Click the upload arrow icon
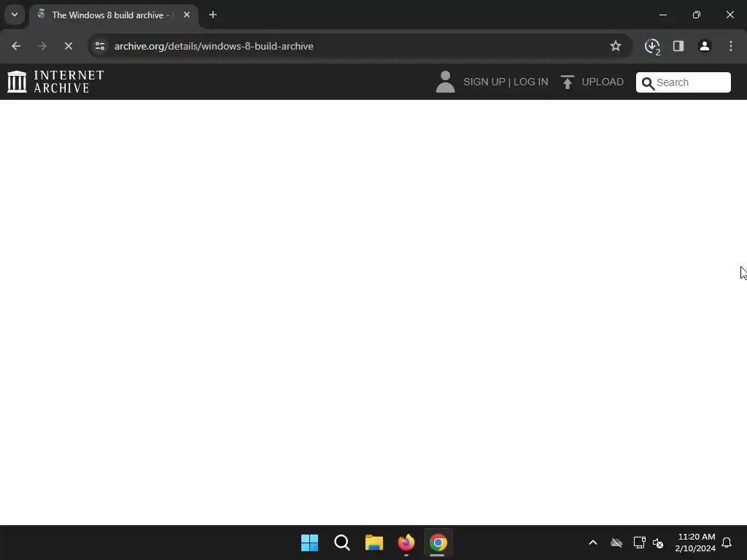Screen dimensions: 747x560 [567, 82]
